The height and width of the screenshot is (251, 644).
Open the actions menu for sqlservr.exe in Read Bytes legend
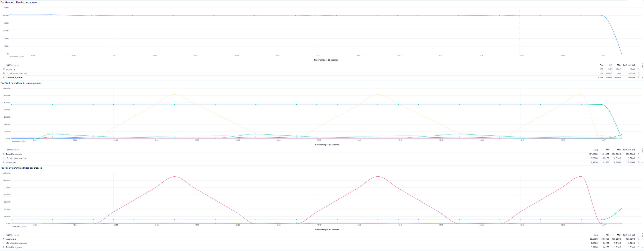click(639, 162)
